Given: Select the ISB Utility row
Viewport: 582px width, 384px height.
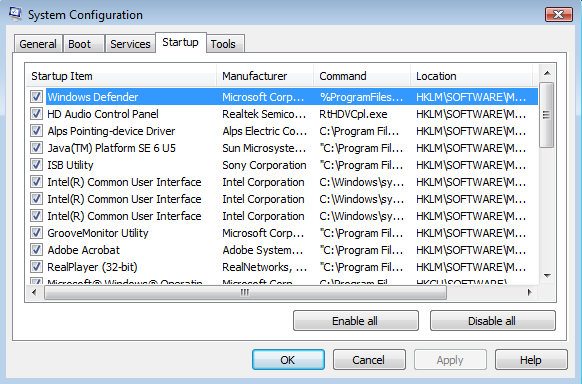Looking at the screenshot, I should click(x=282, y=165).
